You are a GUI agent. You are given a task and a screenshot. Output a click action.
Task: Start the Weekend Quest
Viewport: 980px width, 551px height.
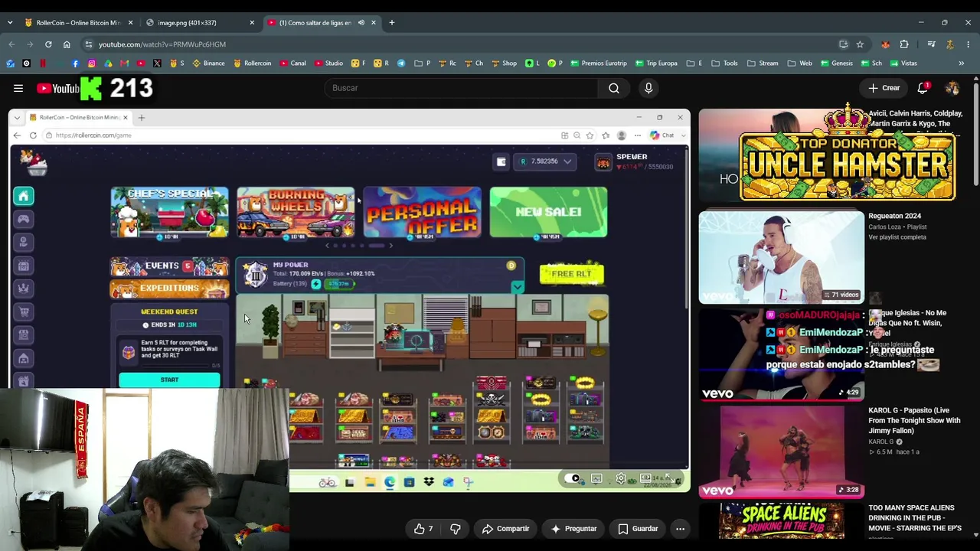pyautogui.click(x=169, y=380)
